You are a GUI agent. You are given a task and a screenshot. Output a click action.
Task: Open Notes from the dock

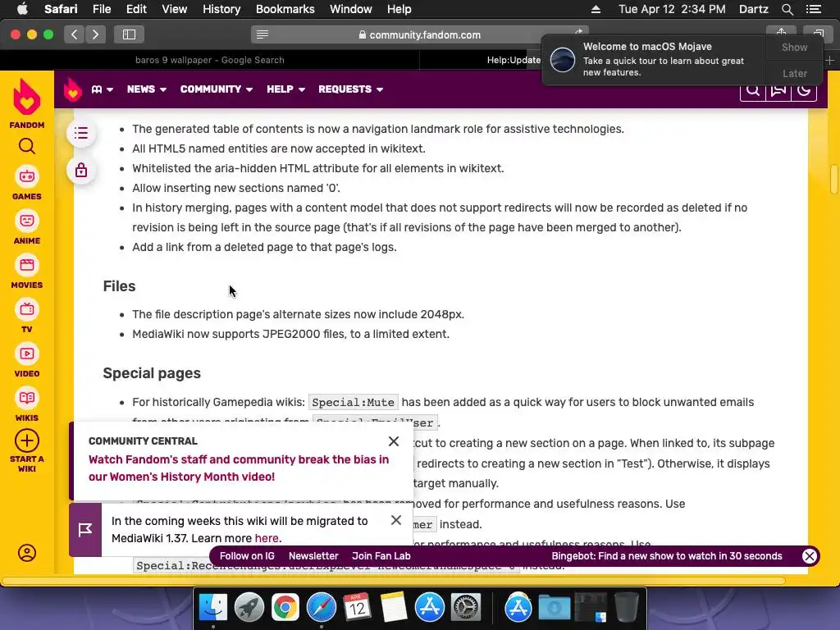(394, 608)
